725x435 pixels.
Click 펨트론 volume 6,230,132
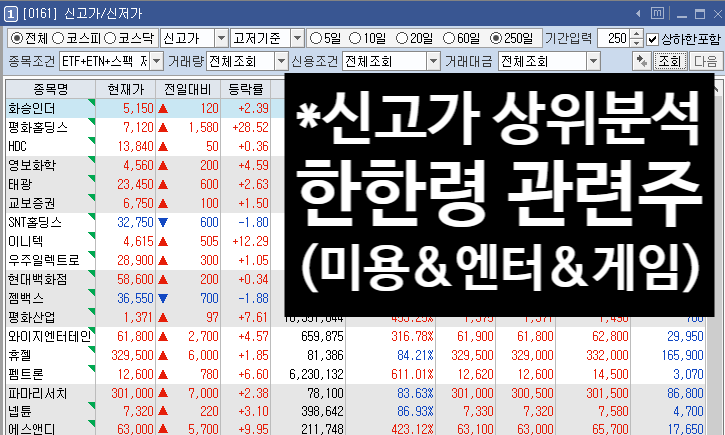click(316, 374)
